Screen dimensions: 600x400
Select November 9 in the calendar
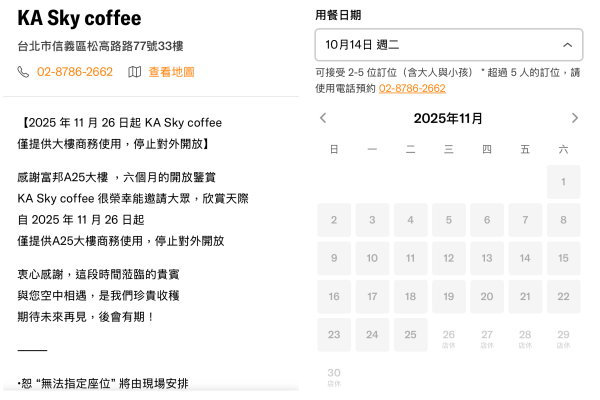[334, 258]
